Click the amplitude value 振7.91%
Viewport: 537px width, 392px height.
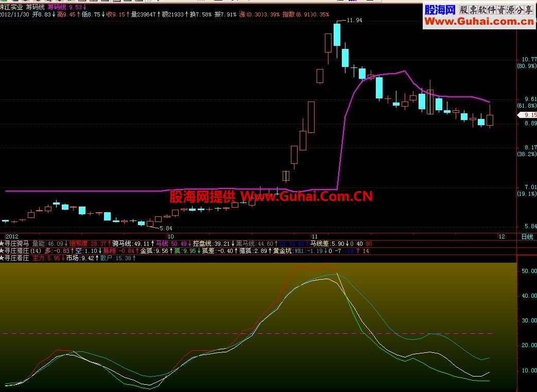(226, 14)
